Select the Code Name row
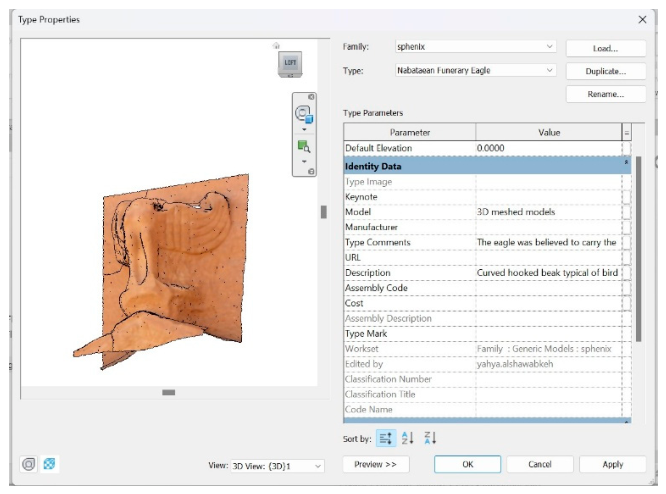The height and width of the screenshot is (494, 666). [x=487, y=410]
